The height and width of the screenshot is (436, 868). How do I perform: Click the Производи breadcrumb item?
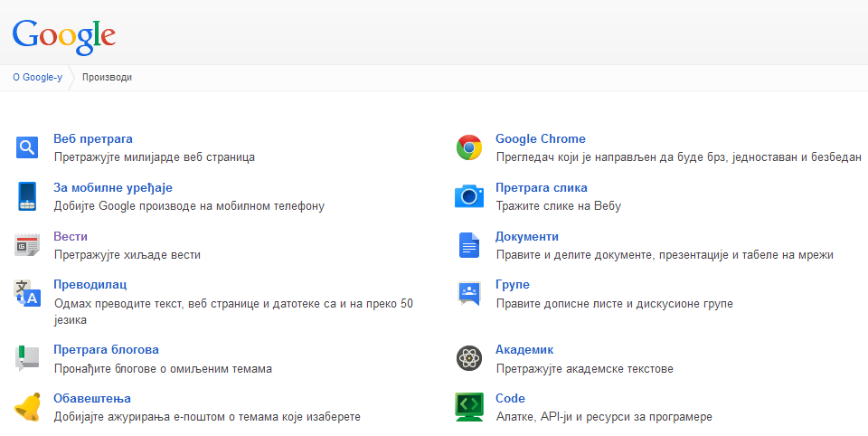point(107,78)
